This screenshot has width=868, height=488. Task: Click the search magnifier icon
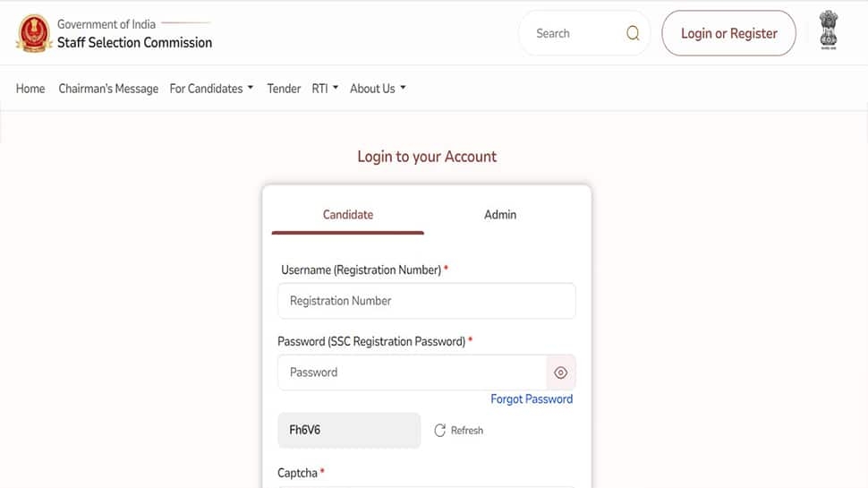click(x=633, y=33)
